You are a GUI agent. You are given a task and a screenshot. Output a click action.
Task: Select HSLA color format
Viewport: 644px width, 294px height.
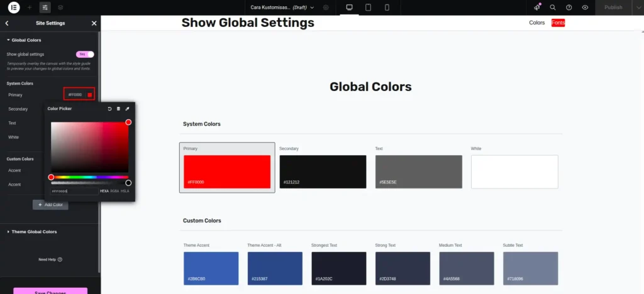click(x=125, y=191)
